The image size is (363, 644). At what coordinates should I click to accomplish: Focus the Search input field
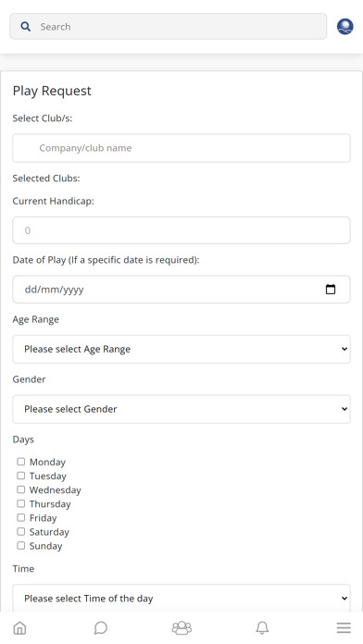[x=169, y=27]
